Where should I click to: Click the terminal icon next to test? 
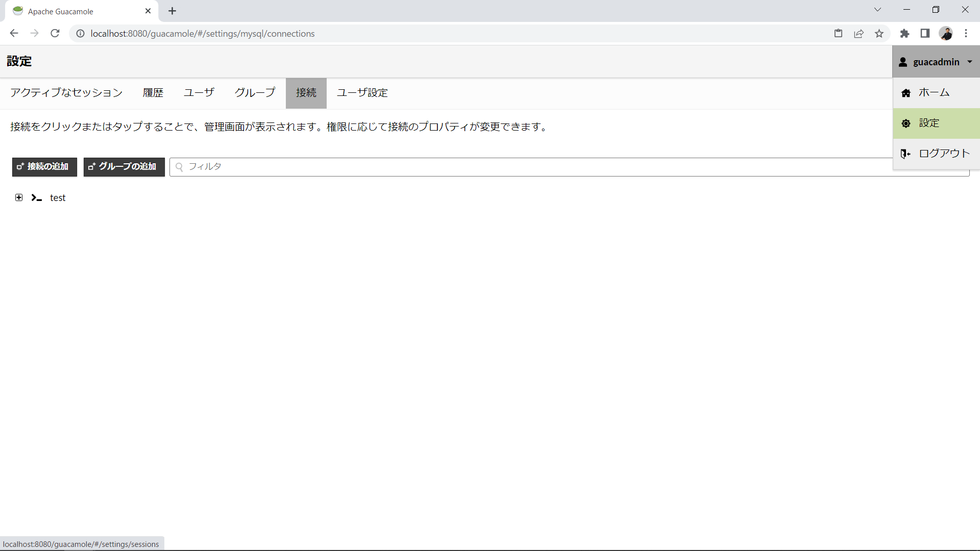click(x=36, y=198)
